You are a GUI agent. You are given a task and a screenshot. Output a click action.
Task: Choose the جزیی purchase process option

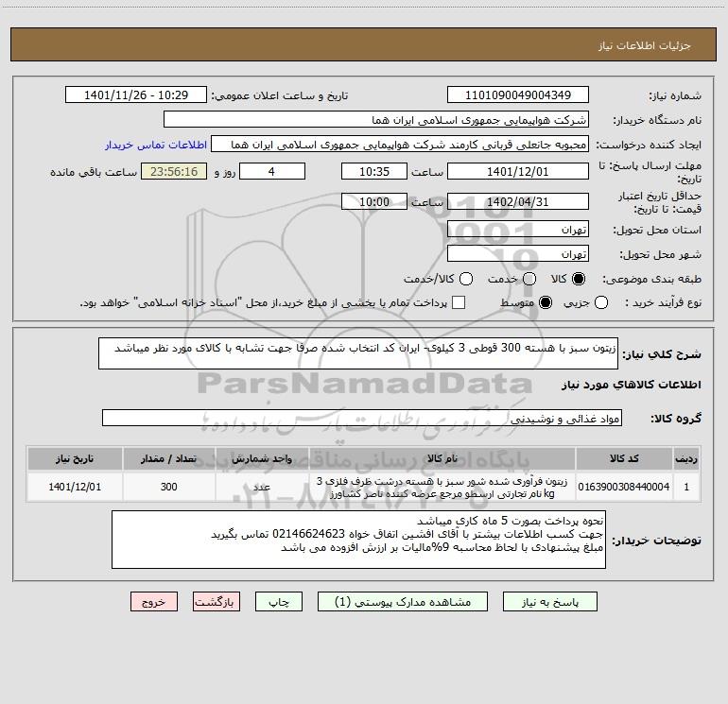tap(601, 302)
